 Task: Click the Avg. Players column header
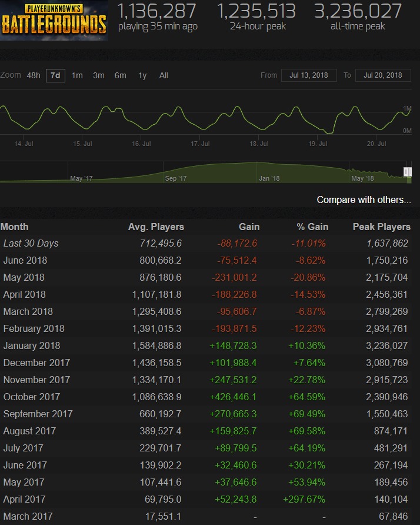(x=156, y=227)
